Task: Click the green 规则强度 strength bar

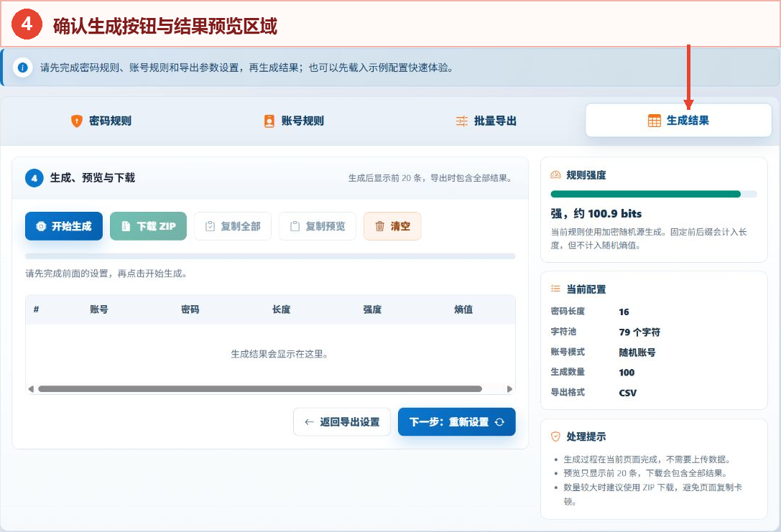Action: pos(645,194)
